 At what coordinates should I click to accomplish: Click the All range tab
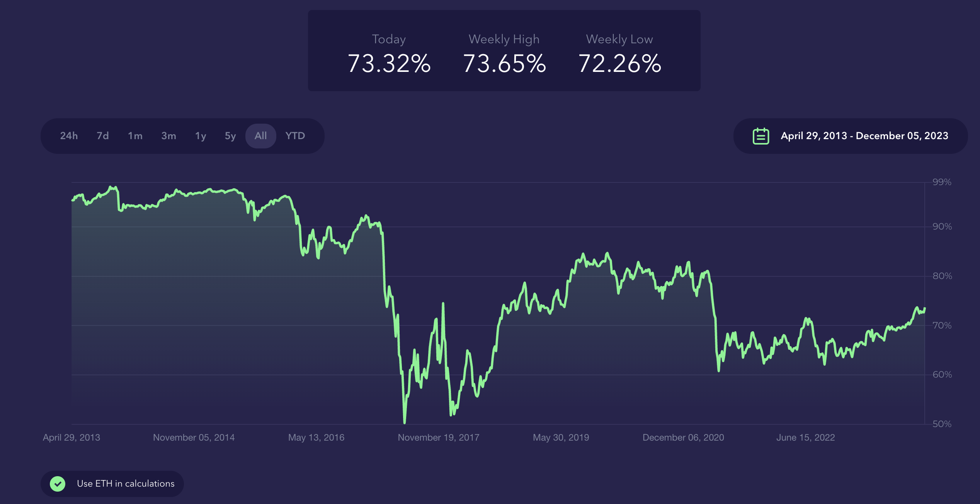pyautogui.click(x=260, y=136)
